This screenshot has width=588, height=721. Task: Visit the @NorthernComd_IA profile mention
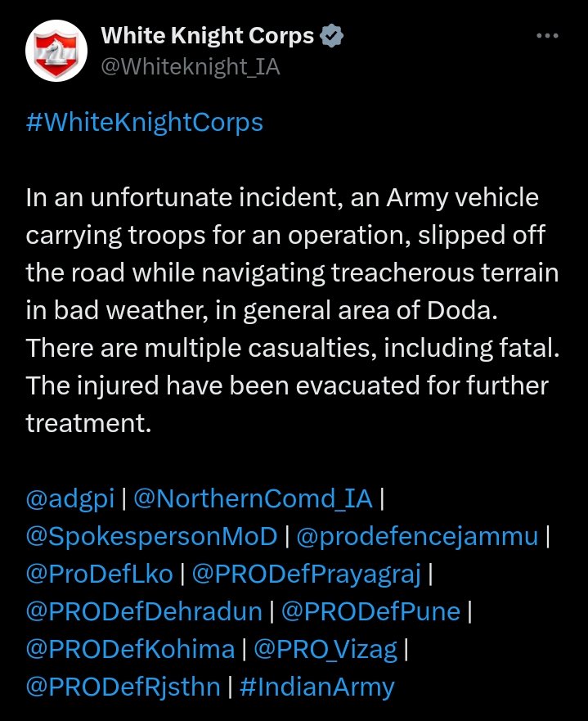252,498
